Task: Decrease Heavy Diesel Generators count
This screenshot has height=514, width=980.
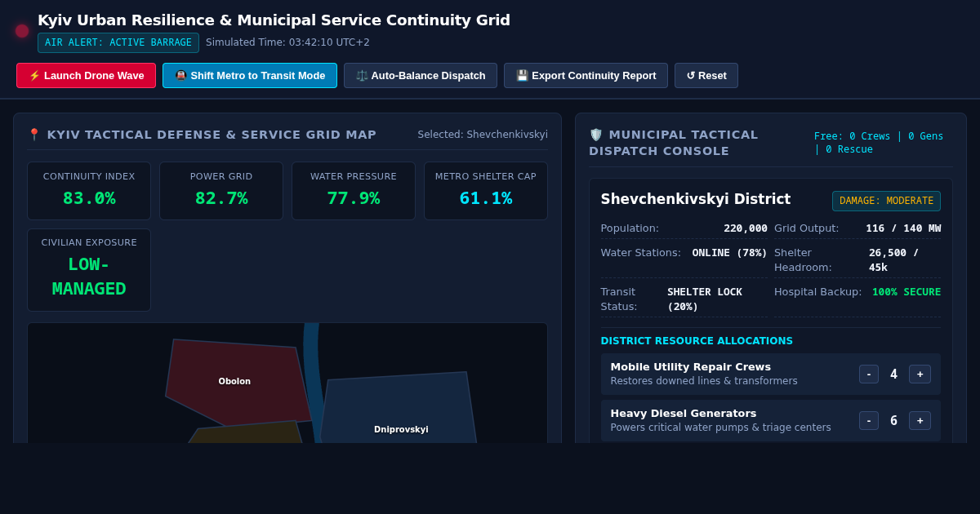Action: [x=869, y=420]
